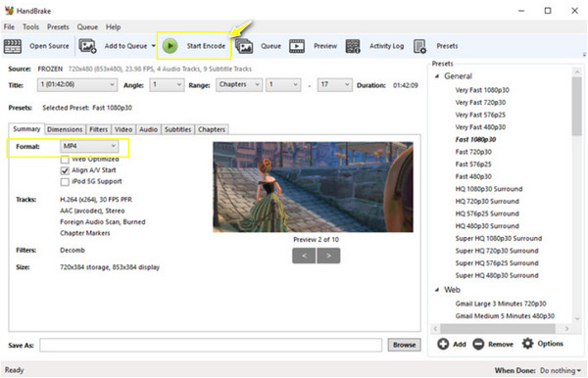Click the Browse button

tap(404, 345)
